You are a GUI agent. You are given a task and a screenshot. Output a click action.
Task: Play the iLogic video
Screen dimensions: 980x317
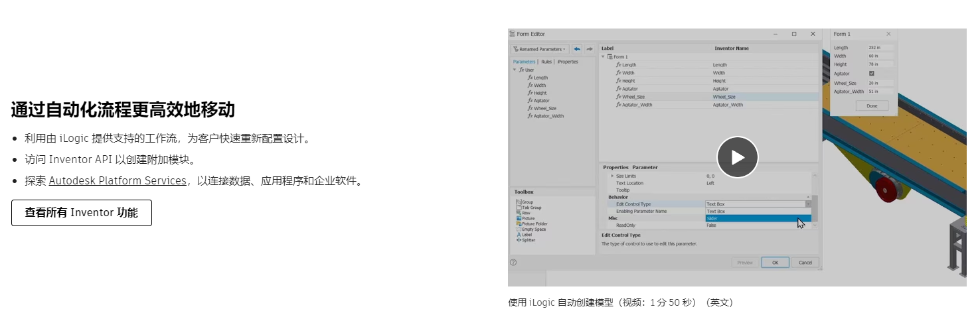(737, 157)
